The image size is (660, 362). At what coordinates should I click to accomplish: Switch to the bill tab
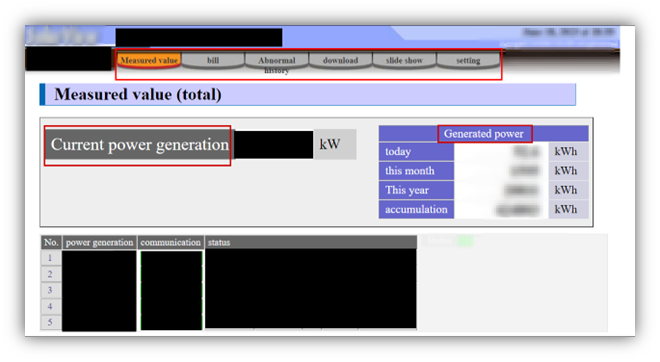(x=213, y=60)
